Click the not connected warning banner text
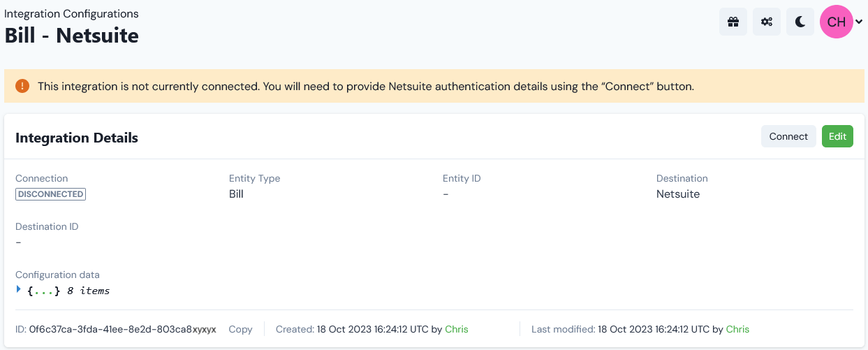 [x=365, y=87]
